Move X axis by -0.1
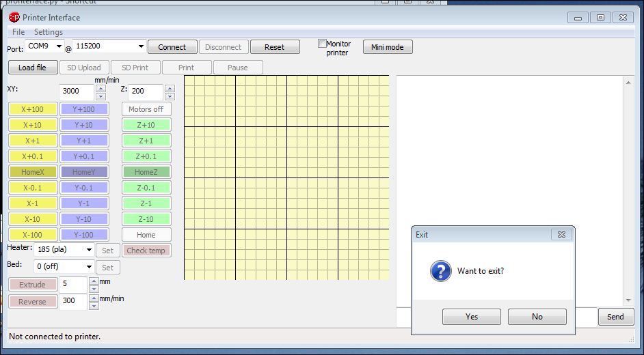 click(33, 188)
